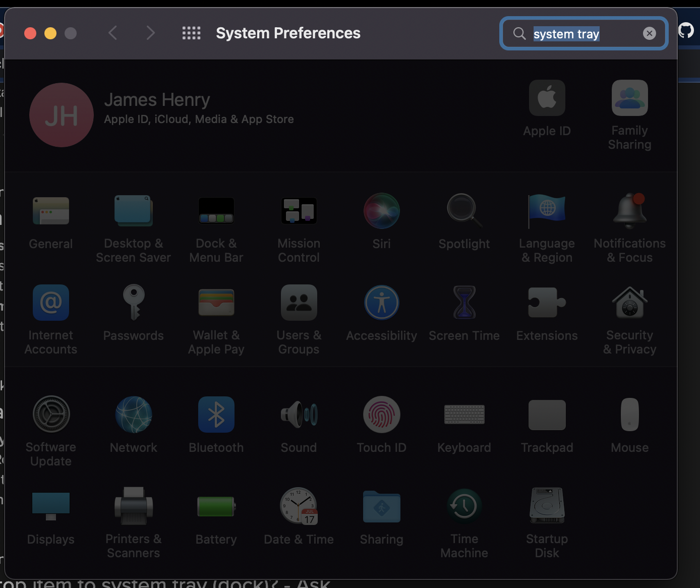Go forward using the right chevron
The width and height of the screenshot is (700, 588).
(x=150, y=33)
